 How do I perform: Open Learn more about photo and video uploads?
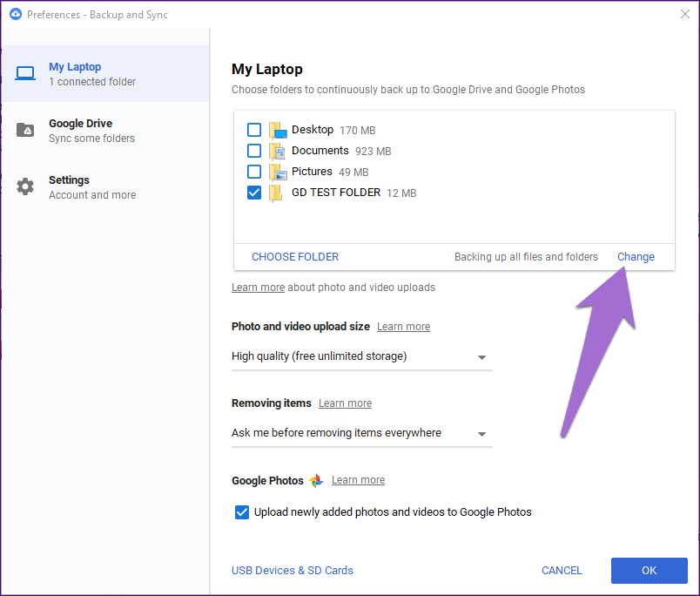pyautogui.click(x=258, y=288)
